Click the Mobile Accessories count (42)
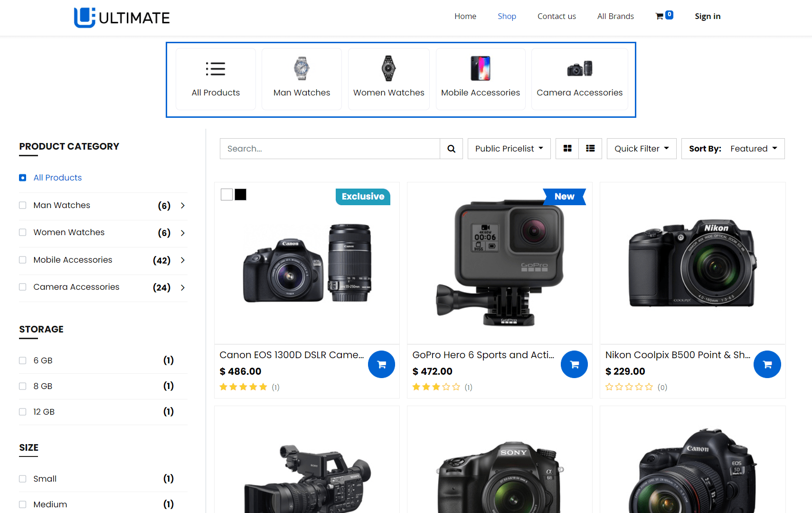This screenshot has width=812, height=513. [161, 260]
